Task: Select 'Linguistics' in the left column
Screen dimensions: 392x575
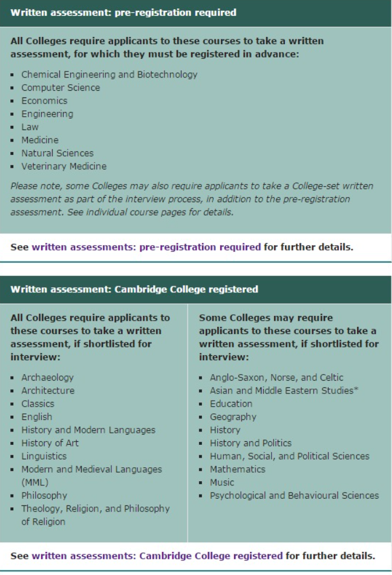Action: (44, 456)
